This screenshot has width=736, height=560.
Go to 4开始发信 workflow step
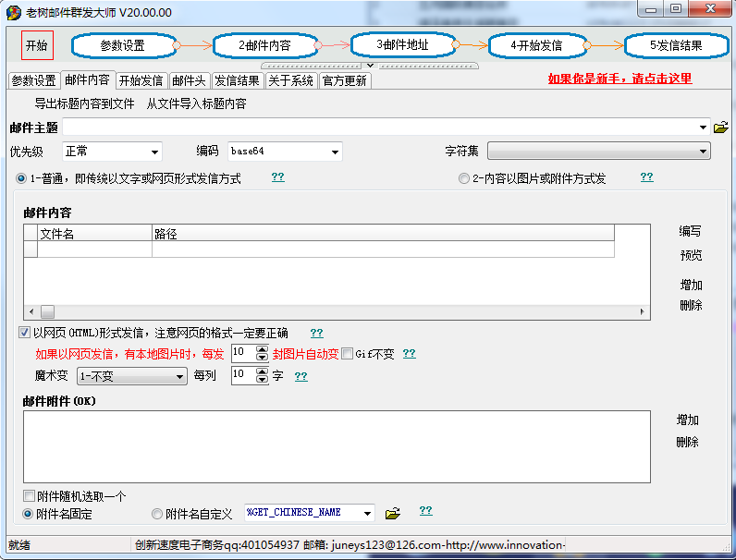(x=537, y=45)
